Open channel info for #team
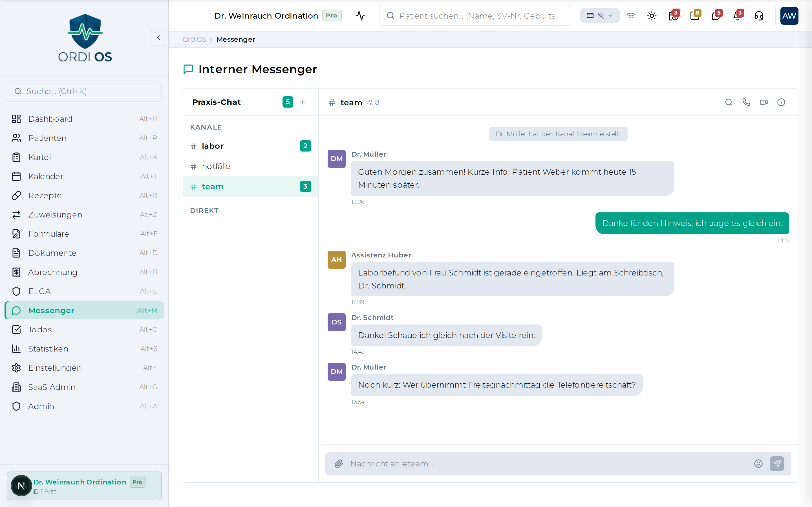This screenshot has width=812, height=507. click(x=782, y=102)
